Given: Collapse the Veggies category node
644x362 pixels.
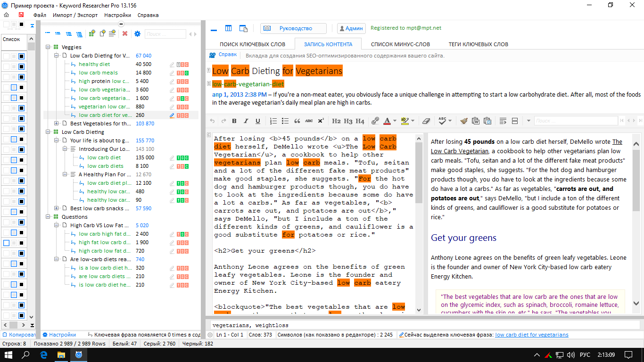Looking at the screenshot, I should tap(48, 47).
